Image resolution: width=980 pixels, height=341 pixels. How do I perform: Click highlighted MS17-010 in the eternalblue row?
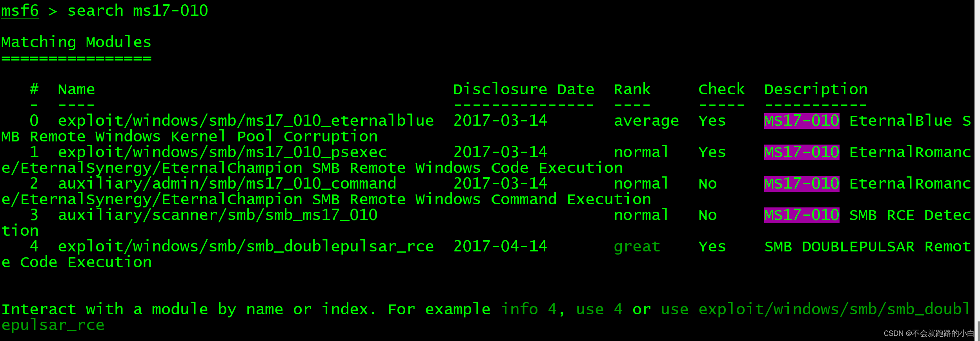coord(802,121)
